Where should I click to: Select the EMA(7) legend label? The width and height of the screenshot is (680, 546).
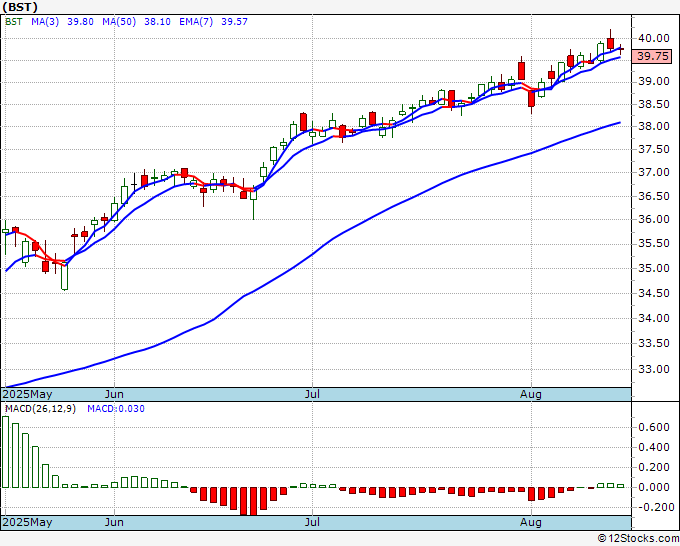click(x=196, y=22)
